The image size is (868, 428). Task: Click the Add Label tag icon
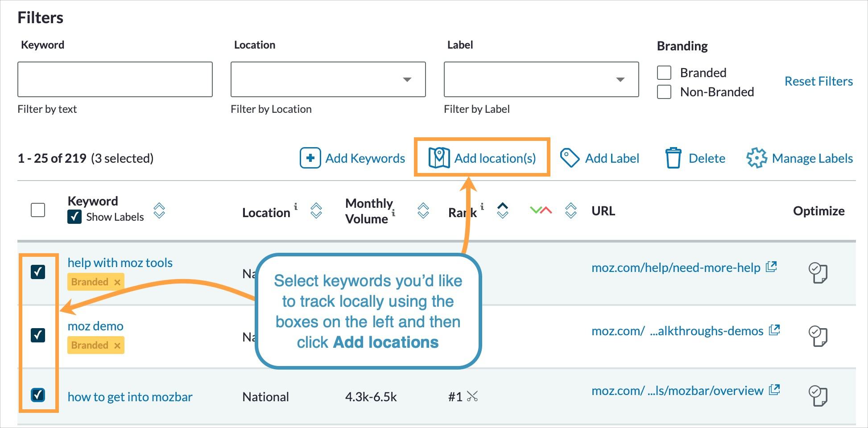(x=569, y=158)
